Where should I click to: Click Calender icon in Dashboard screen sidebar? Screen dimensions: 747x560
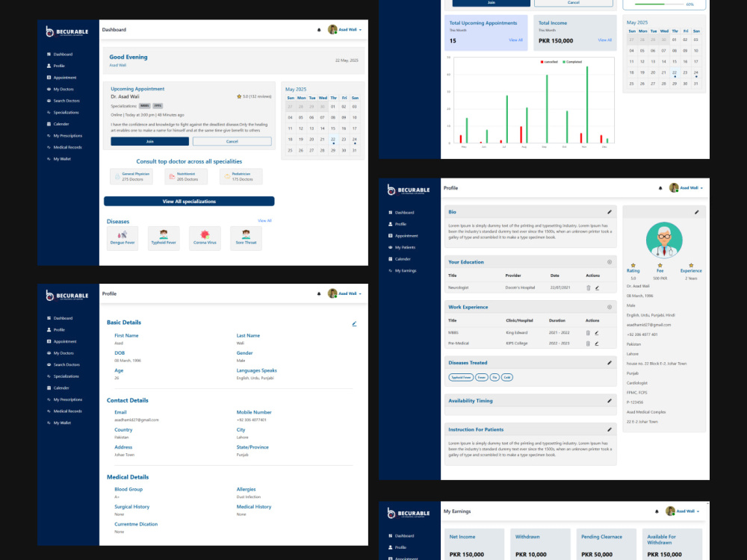49,124
